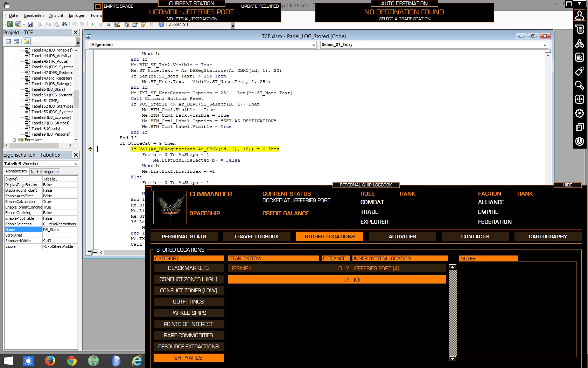
Task: Open Object Browser toolbar icon
Action: (143, 24)
